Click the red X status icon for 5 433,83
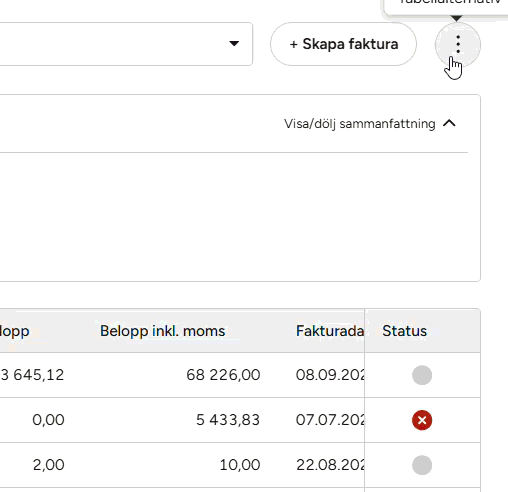Screen dimensions: 508x492 422,420
